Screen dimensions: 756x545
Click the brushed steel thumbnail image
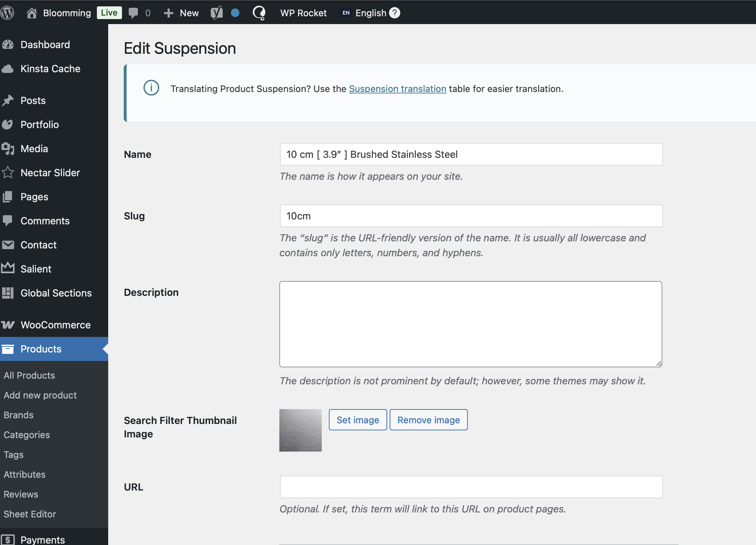click(301, 430)
